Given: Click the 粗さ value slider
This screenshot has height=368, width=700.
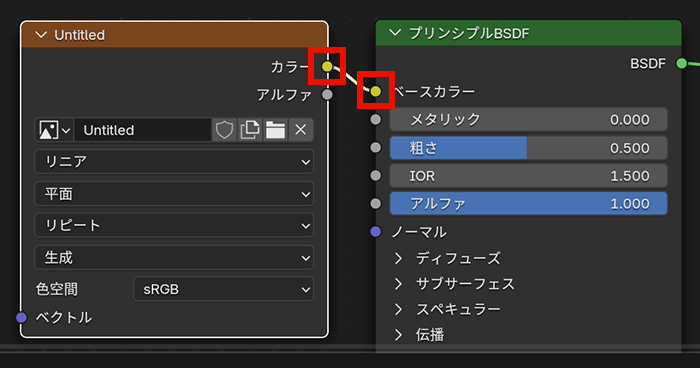Looking at the screenshot, I should 529,148.
